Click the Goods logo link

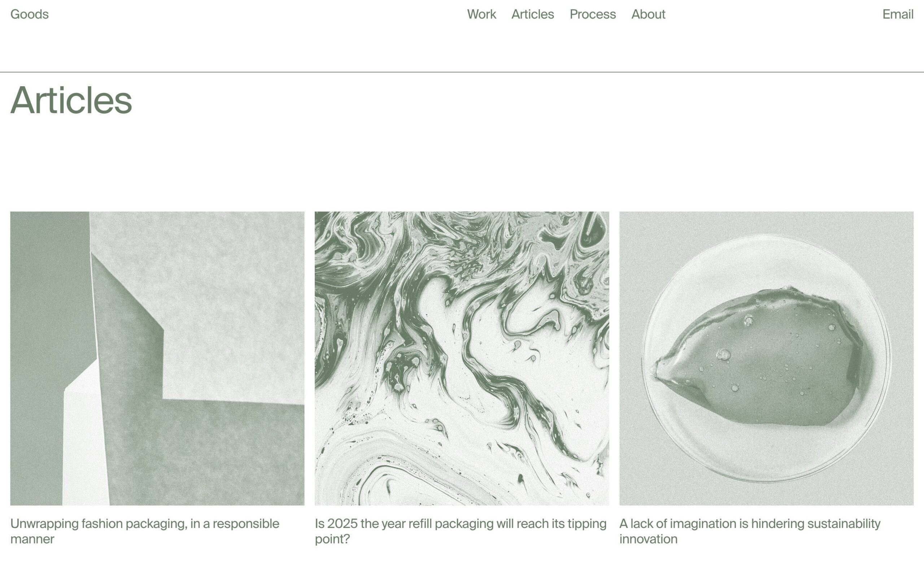[29, 14]
